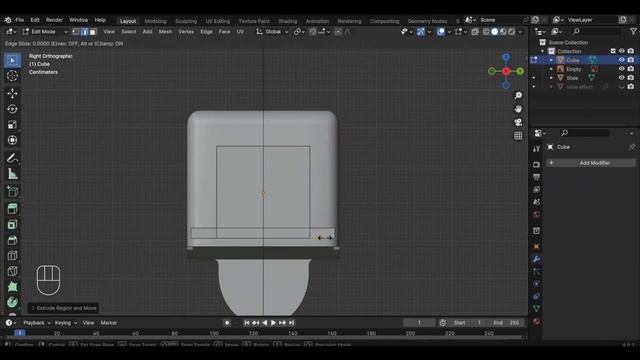Open the Edit menu
Viewport: 640px width, 360px height.
[35, 20]
